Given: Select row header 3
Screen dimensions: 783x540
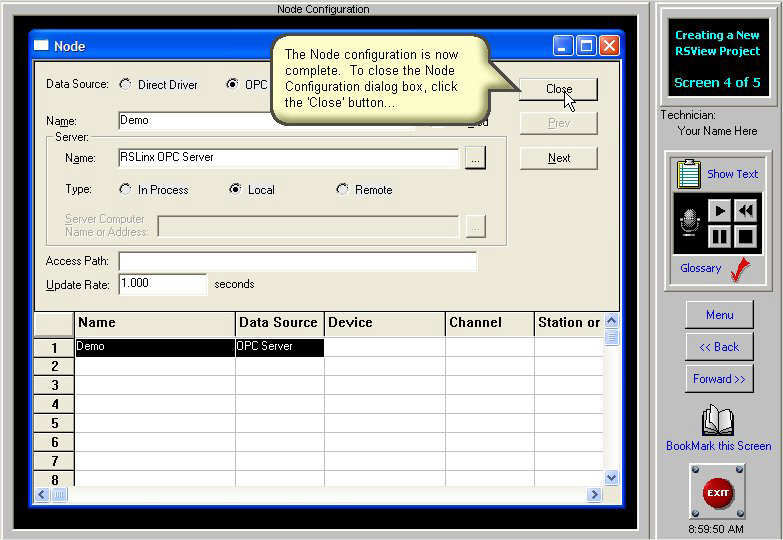Looking at the screenshot, I should [x=54, y=386].
